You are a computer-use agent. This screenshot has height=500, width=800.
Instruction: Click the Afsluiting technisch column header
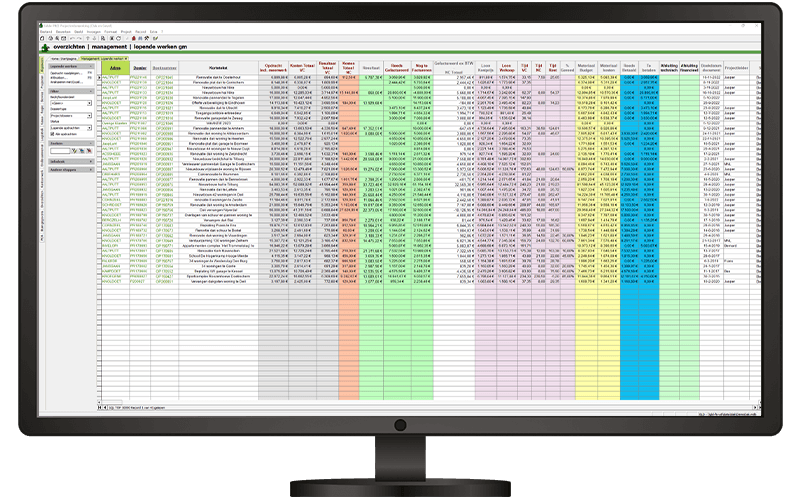(x=669, y=68)
